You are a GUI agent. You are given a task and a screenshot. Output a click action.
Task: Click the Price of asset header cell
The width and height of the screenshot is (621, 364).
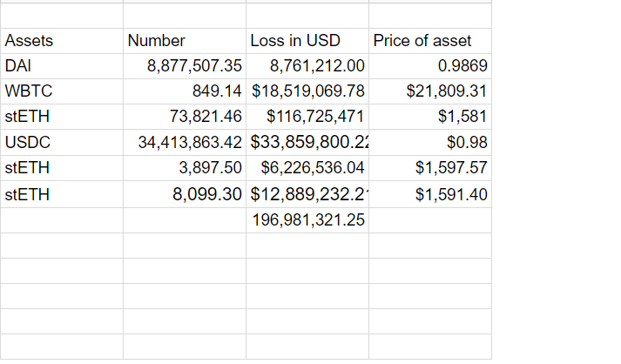pos(422,41)
